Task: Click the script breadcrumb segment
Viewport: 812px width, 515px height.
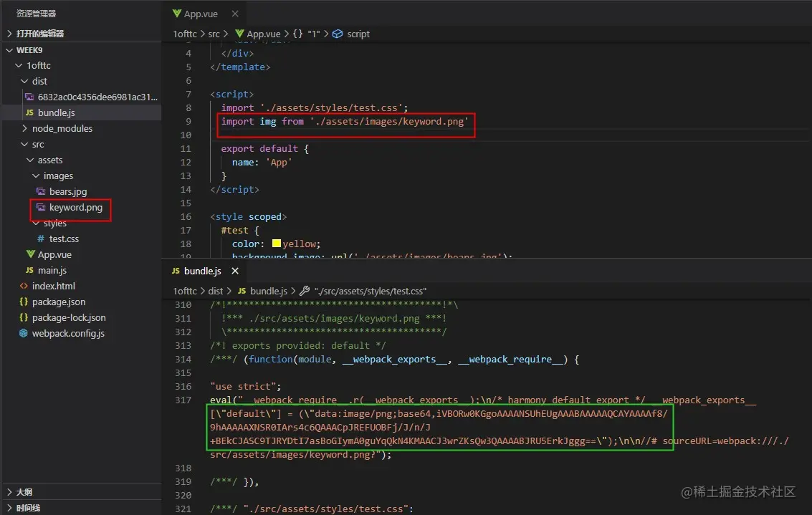Action: click(x=358, y=34)
